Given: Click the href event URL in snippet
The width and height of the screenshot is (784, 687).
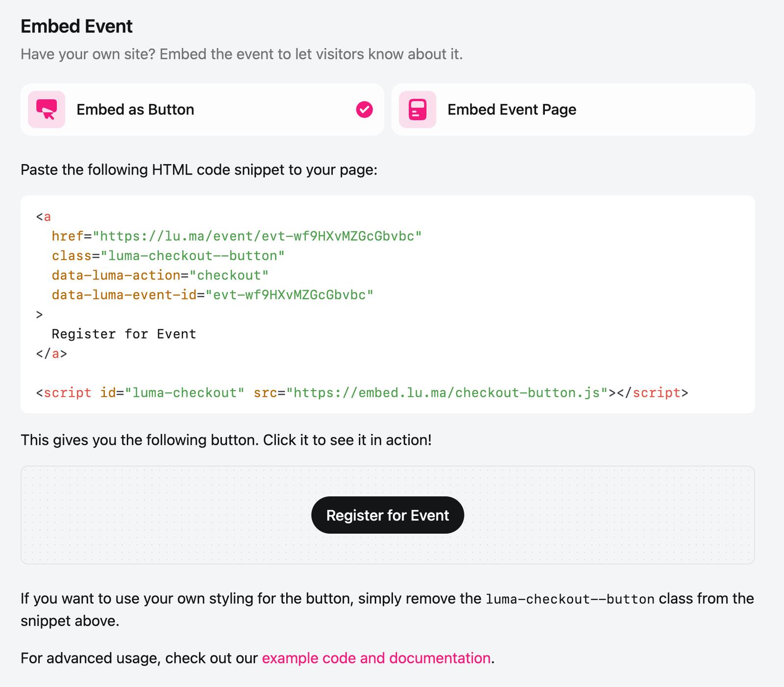Looking at the screenshot, I should [260, 236].
